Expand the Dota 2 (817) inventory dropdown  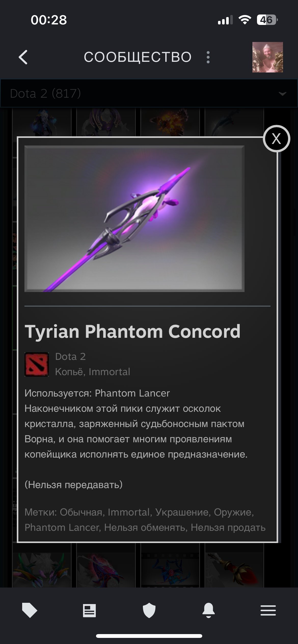pos(149,93)
